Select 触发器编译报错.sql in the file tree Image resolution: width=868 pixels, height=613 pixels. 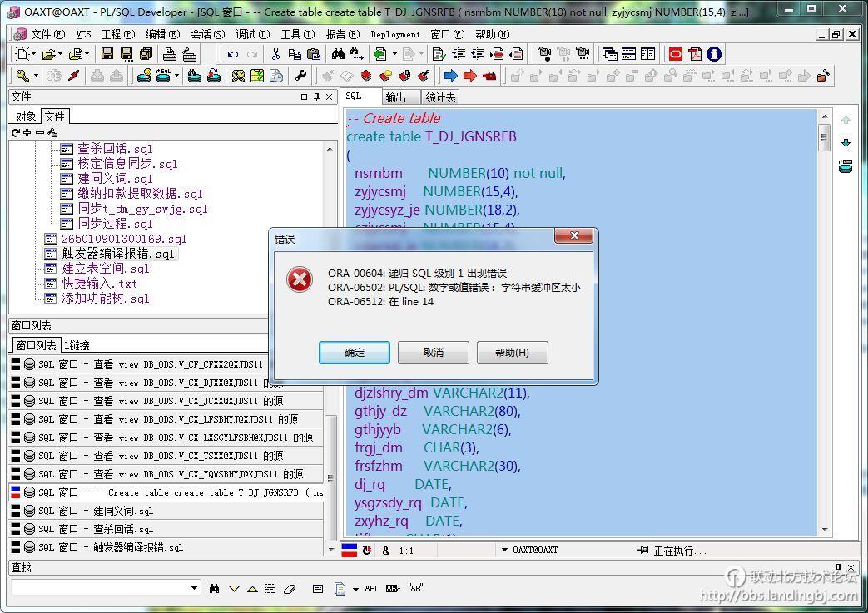[x=118, y=254]
